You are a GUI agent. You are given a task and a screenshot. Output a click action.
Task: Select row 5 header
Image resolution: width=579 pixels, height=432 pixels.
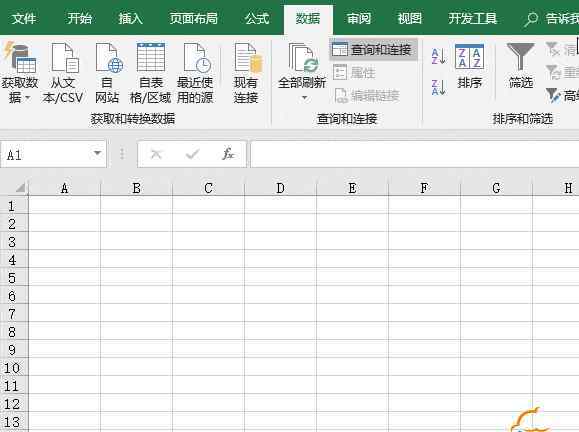(x=14, y=278)
